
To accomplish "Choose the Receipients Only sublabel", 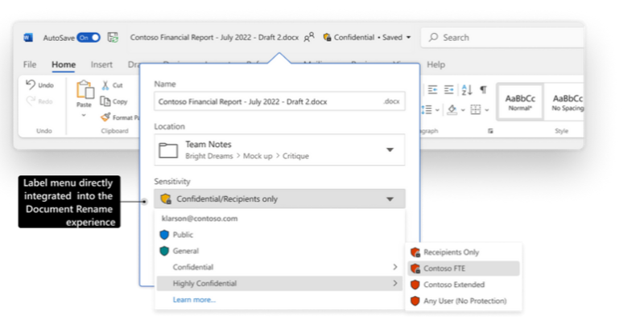I will point(464,252).
